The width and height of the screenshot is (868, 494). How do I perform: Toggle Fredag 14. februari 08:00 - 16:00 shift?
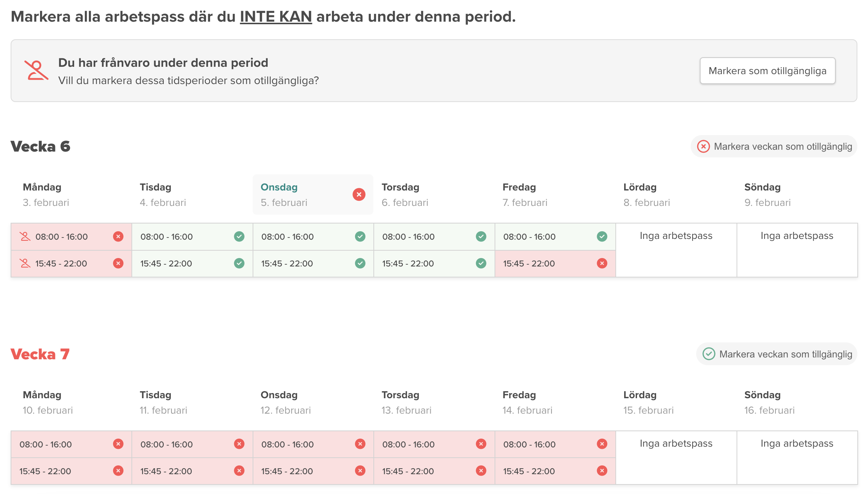[x=555, y=444]
